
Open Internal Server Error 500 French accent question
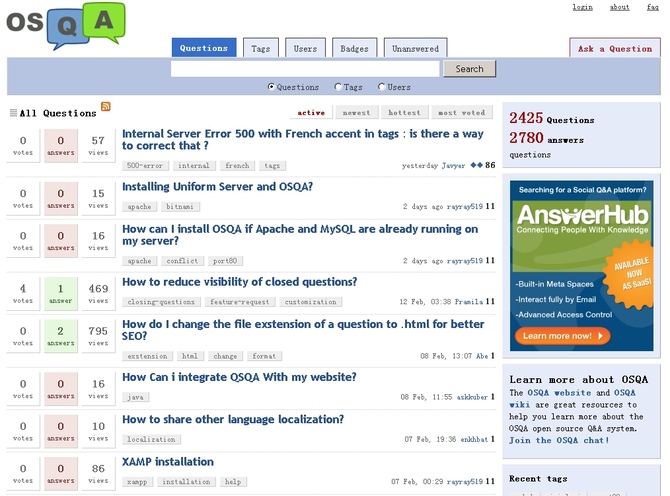(x=303, y=139)
